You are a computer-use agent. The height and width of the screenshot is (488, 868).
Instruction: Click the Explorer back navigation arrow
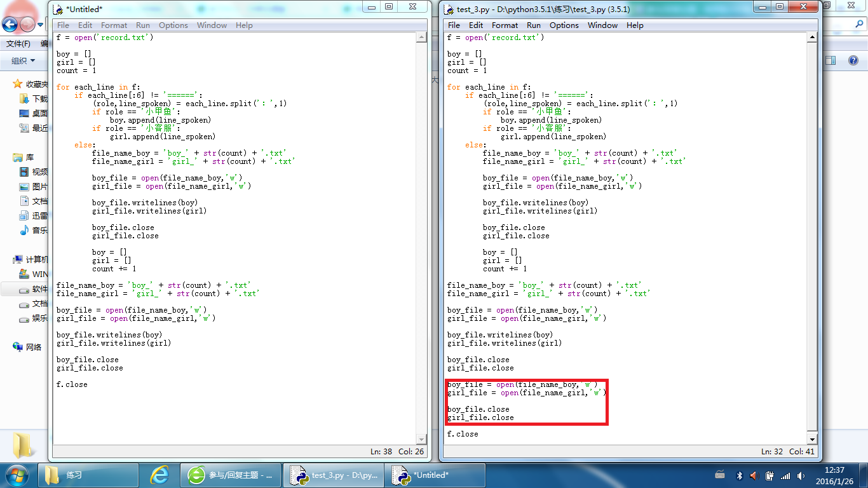(10, 25)
